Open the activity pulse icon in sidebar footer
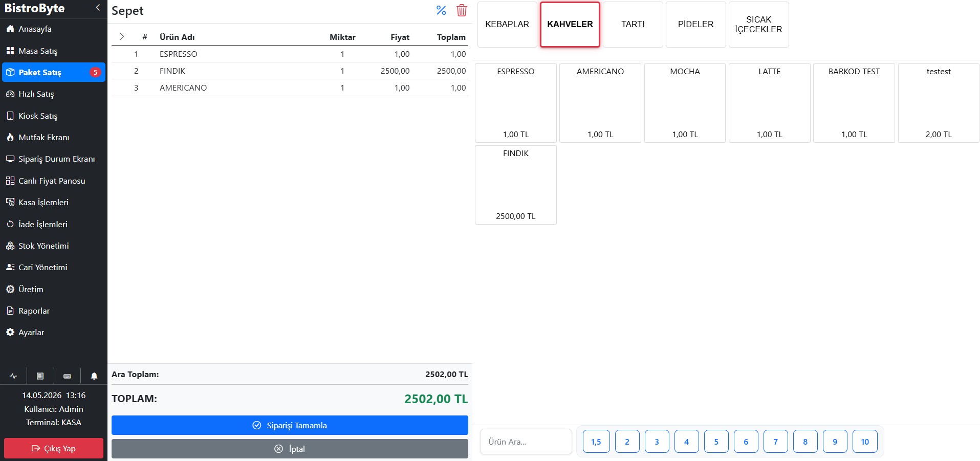Screen dimensions: 980x461 click(13, 376)
